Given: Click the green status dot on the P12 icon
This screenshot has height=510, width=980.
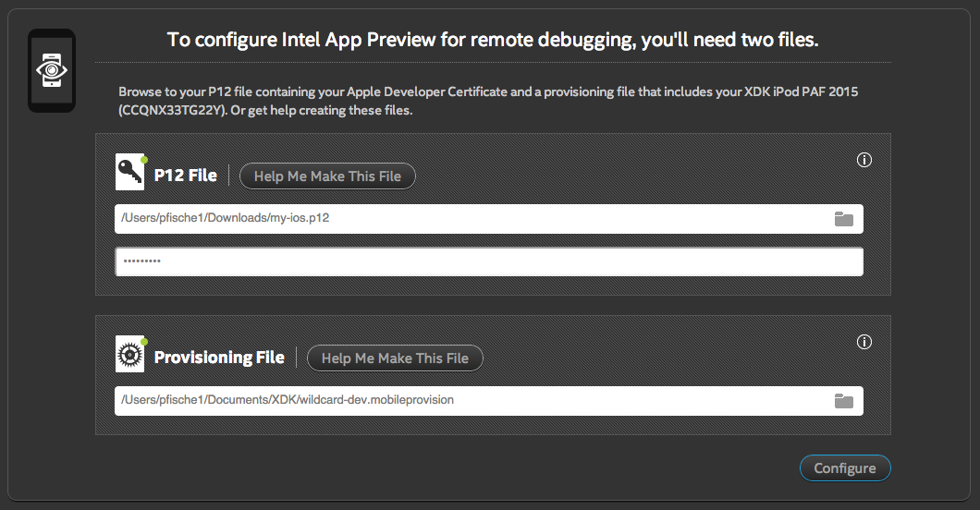Looking at the screenshot, I should pos(144,160).
